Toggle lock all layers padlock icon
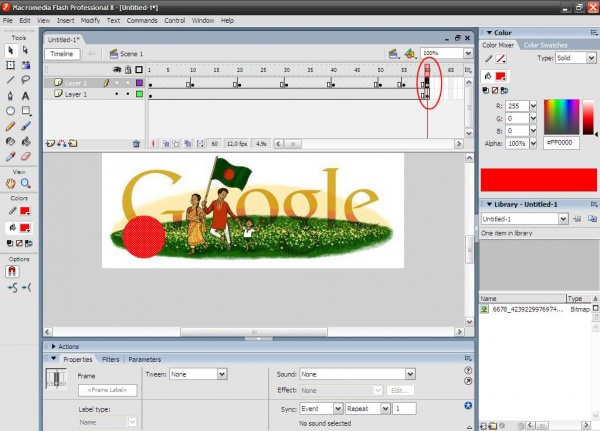This screenshot has width=600, height=431. [128, 70]
